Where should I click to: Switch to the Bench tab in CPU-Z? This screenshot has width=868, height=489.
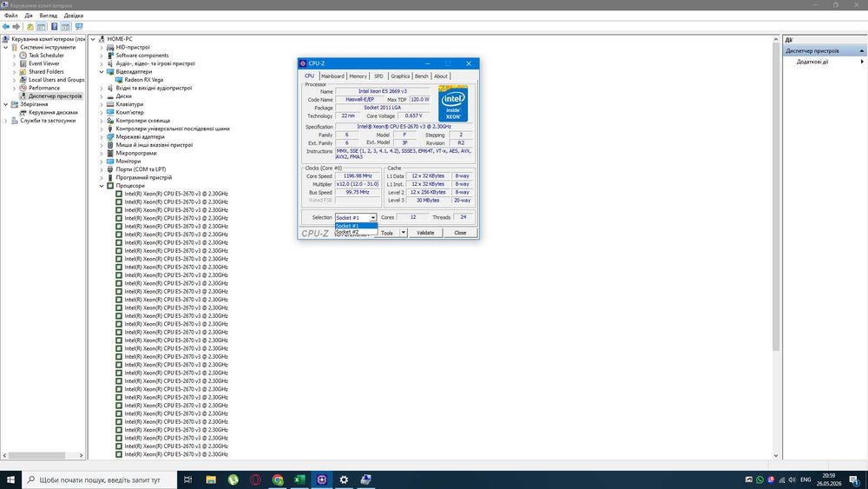[x=421, y=76]
